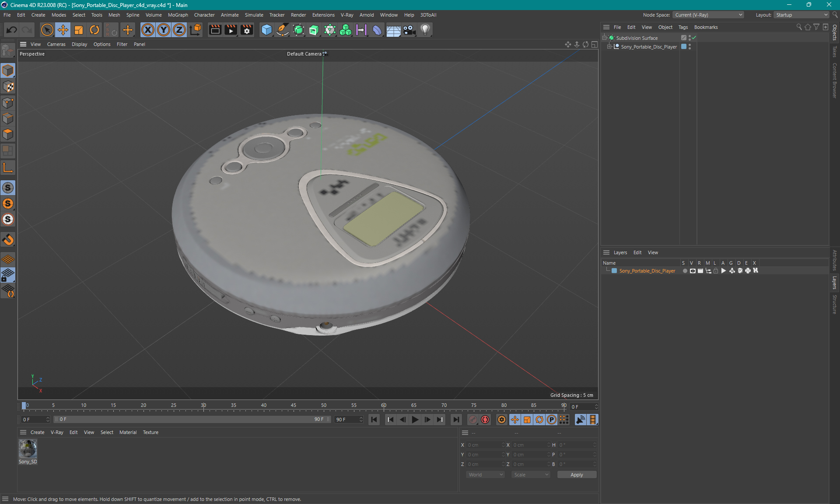Screen dimensions: 840x504
Task: Open the Scale mode dropdown
Action: [x=531, y=475]
